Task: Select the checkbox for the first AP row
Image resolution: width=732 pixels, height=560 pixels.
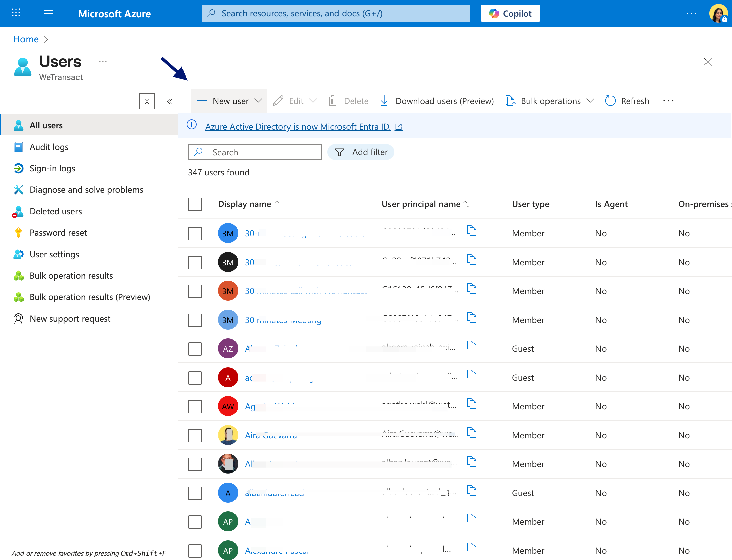Action: (195, 522)
